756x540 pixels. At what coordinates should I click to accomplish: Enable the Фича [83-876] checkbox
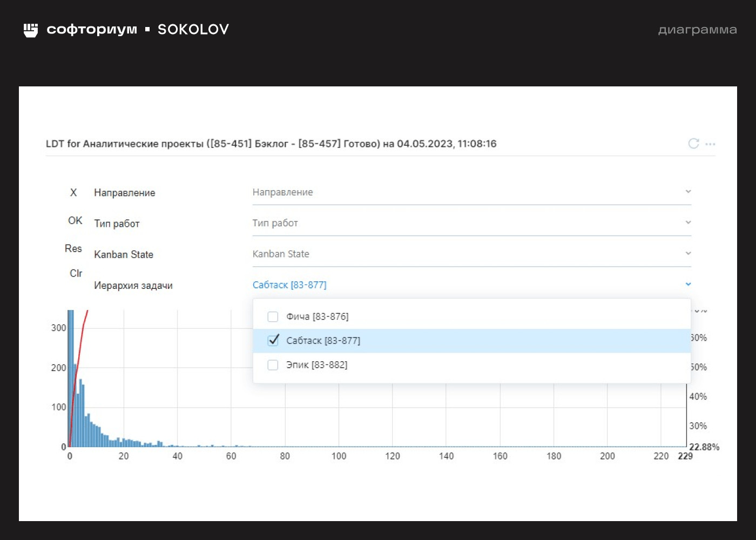[273, 316]
